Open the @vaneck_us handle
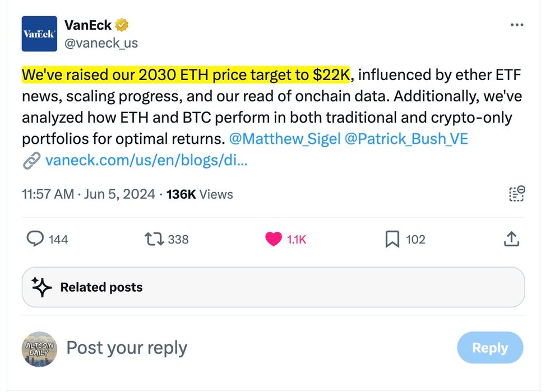 point(101,43)
